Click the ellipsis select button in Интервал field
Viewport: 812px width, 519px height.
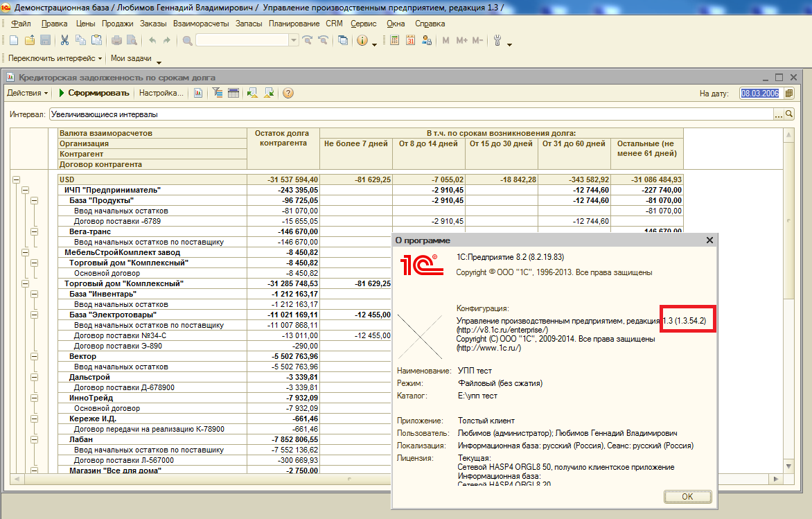click(779, 114)
